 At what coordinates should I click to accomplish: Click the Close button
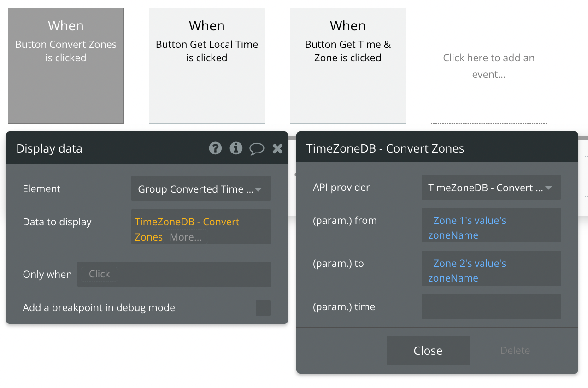[x=428, y=351]
